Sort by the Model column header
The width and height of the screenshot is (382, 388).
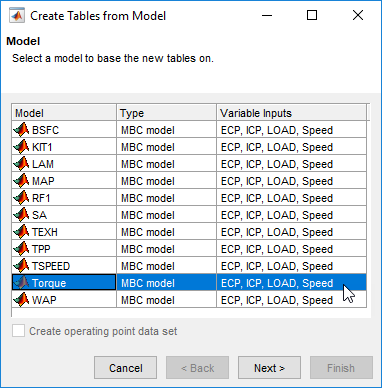[x=64, y=113]
